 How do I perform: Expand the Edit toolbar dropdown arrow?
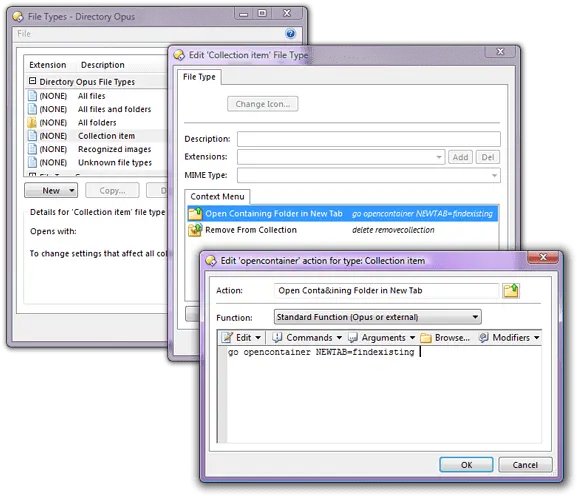click(x=258, y=337)
